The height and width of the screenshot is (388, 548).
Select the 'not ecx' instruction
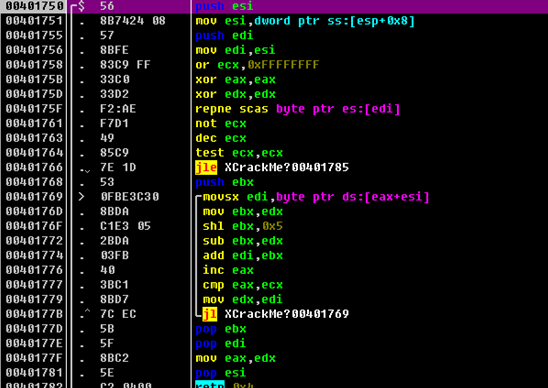click(x=221, y=123)
